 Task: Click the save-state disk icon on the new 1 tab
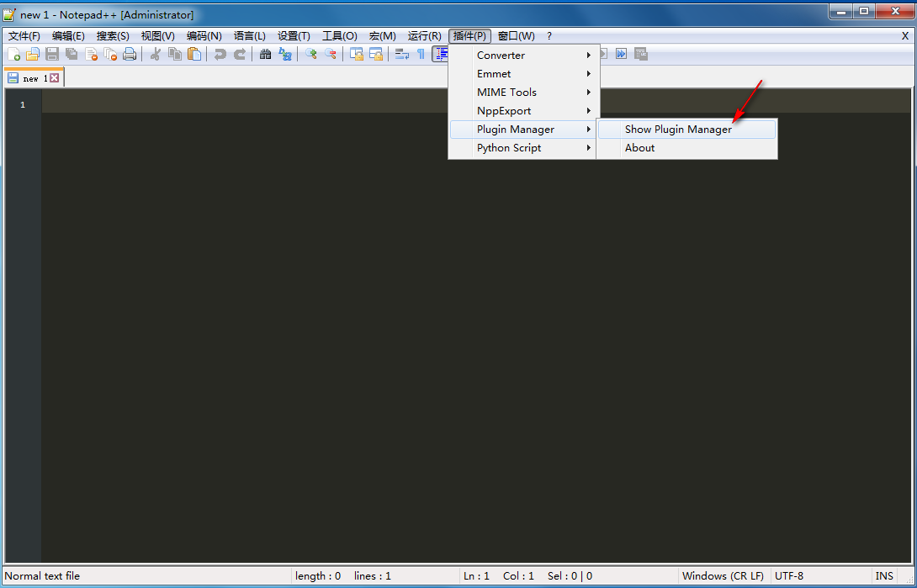(13, 77)
